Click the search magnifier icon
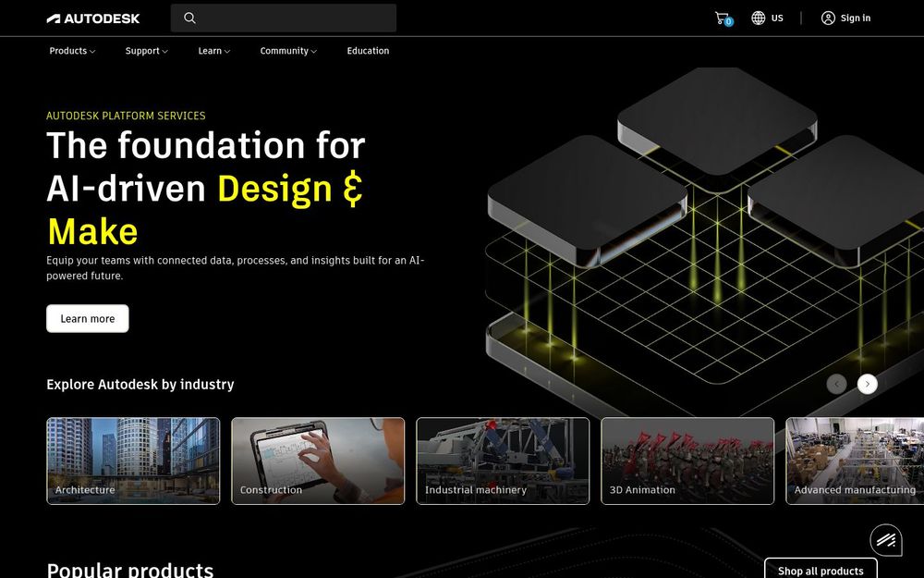Screen dimensions: 924x578 click(x=189, y=18)
